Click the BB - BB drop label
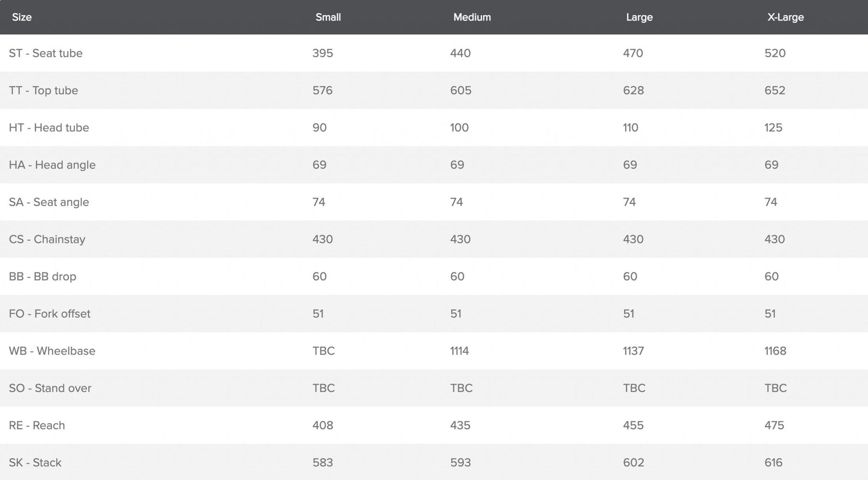The width and height of the screenshot is (868, 480). (42, 277)
